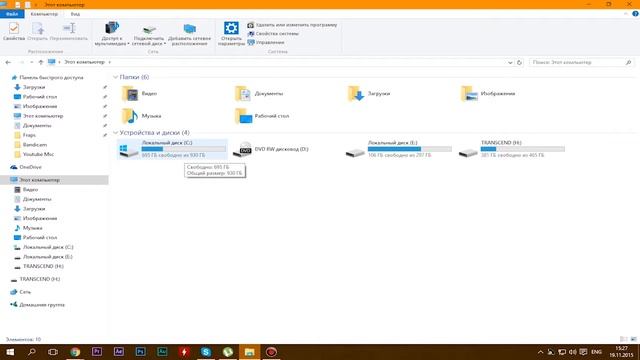Viewport: 640px width, 360px height.
Task: Switch to the Компьютер ribbon tab
Action: point(44,14)
